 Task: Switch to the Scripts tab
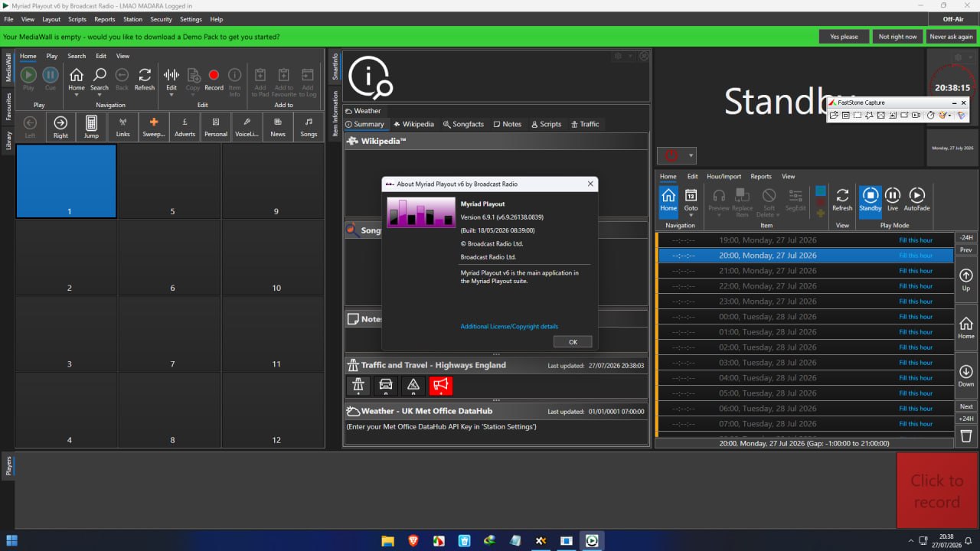[x=546, y=124]
